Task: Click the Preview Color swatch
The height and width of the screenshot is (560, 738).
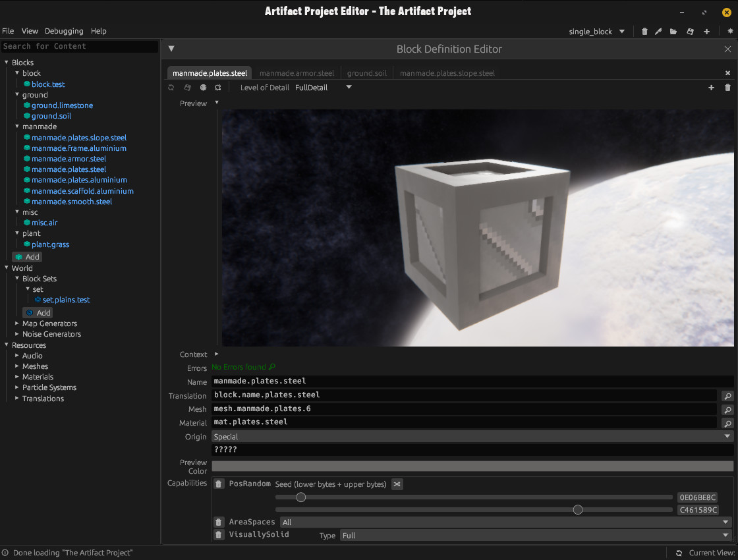Action: 472,466
